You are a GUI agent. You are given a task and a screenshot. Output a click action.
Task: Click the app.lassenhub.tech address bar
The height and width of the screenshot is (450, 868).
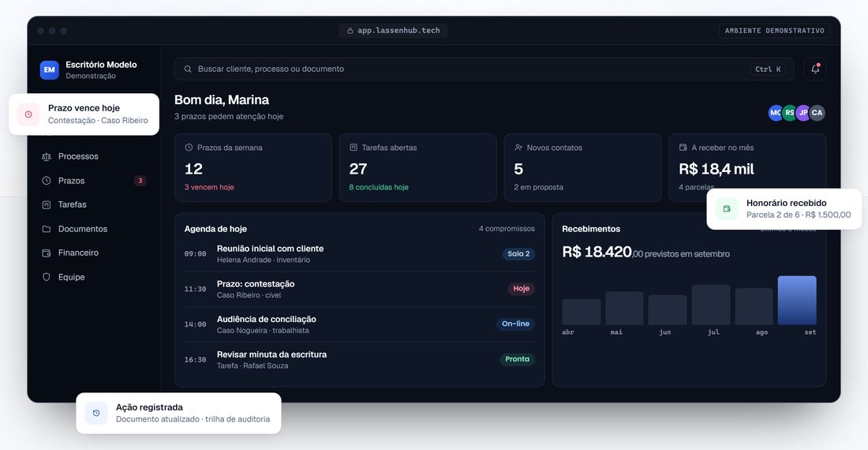coord(393,31)
